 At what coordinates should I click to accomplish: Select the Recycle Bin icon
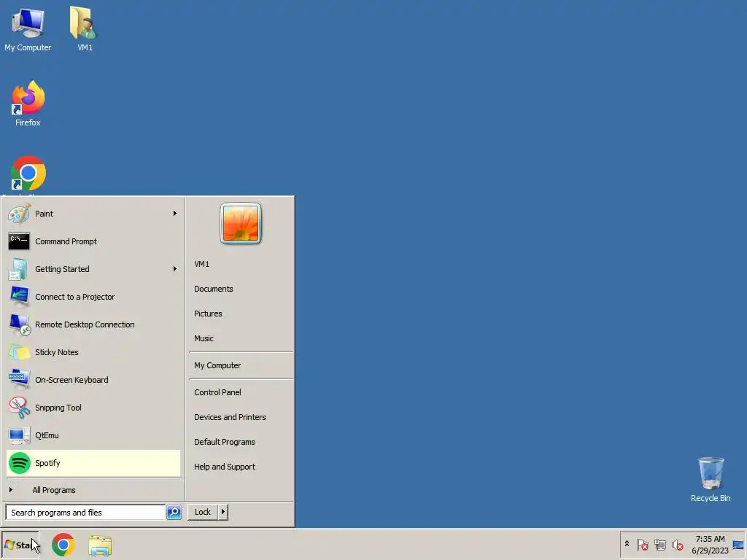coord(711,480)
